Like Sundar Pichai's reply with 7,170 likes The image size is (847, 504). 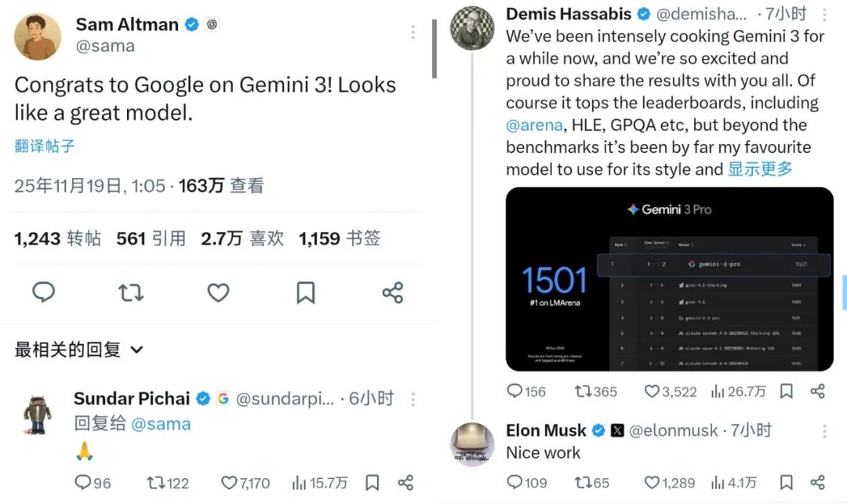[245, 483]
